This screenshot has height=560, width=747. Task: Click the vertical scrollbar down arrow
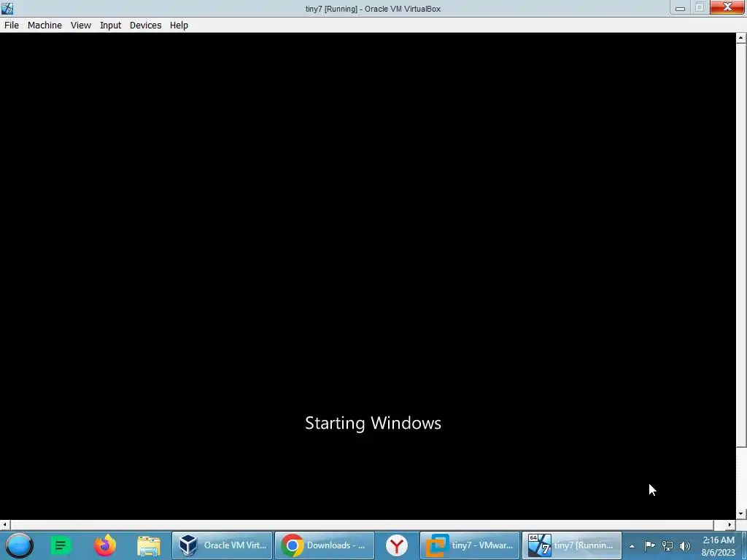pos(741,514)
